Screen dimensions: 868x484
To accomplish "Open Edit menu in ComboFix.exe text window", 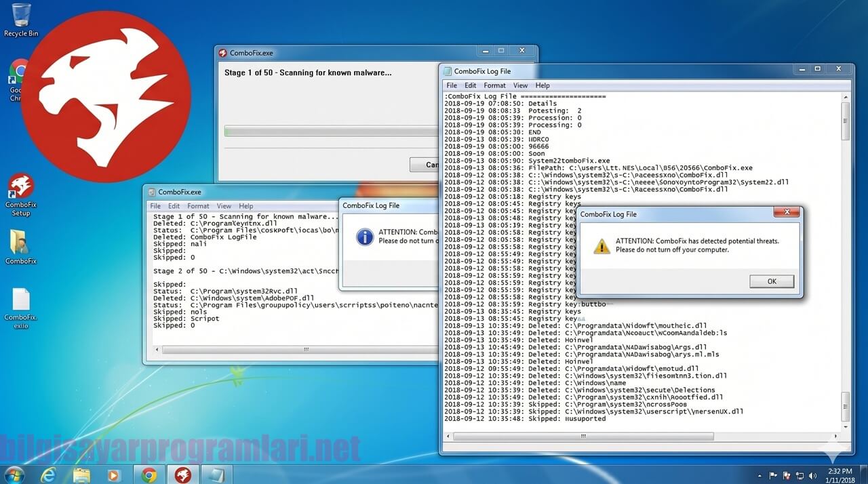I will [x=174, y=206].
